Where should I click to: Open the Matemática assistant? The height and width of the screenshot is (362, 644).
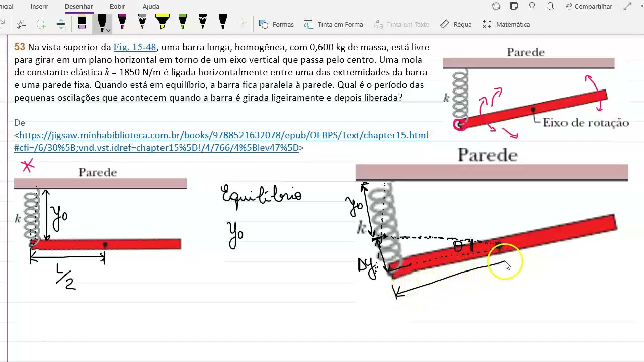tap(506, 24)
